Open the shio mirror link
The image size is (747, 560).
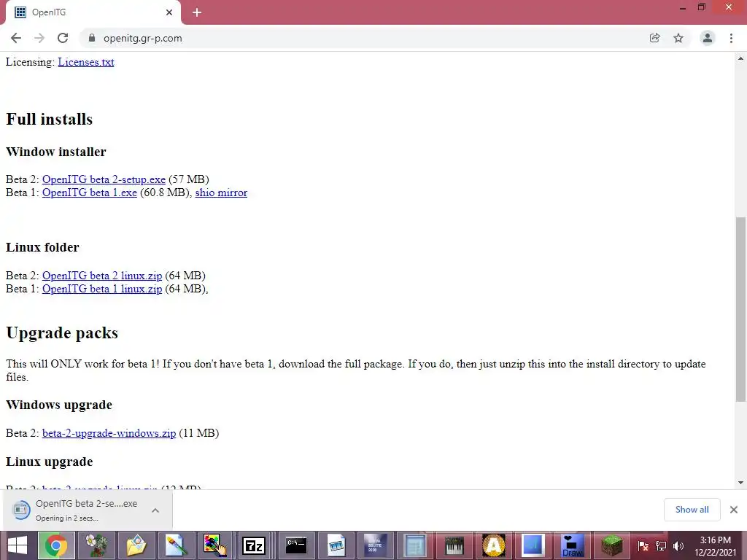221,192
